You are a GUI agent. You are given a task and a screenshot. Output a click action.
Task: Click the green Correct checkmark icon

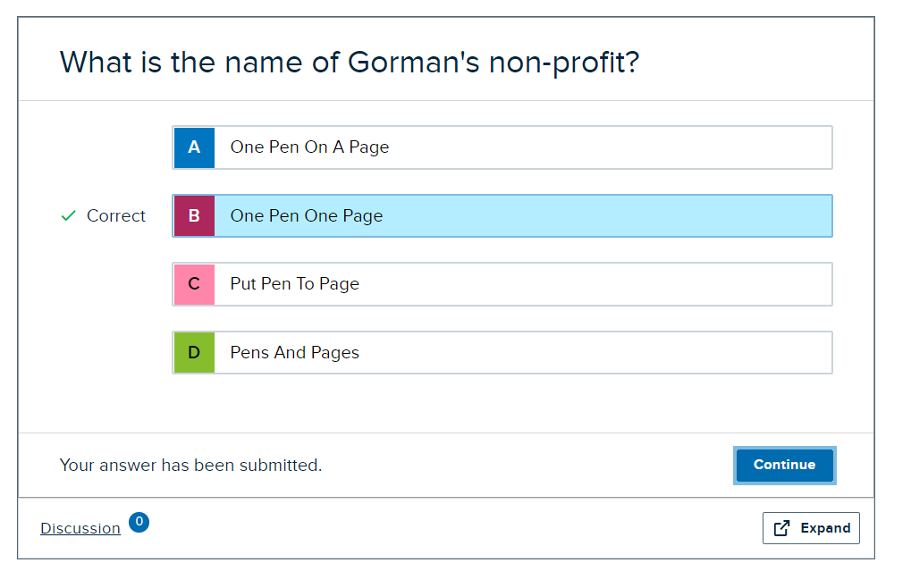(x=68, y=216)
